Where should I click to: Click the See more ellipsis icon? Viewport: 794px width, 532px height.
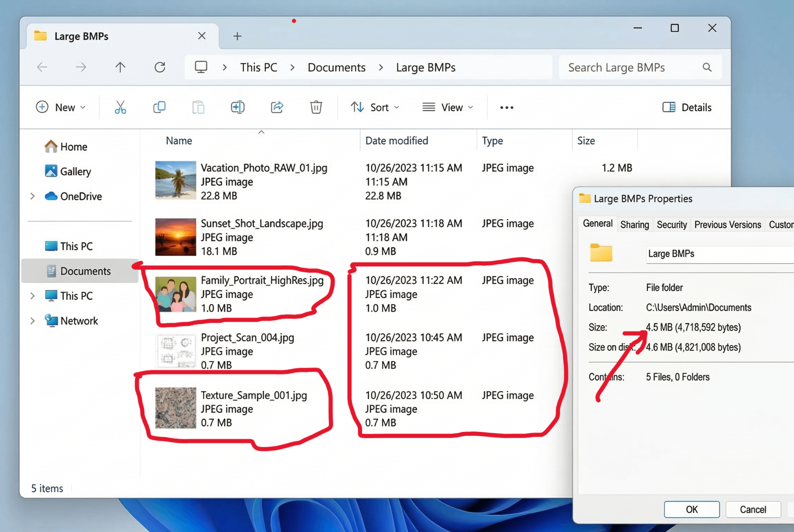pyautogui.click(x=506, y=107)
